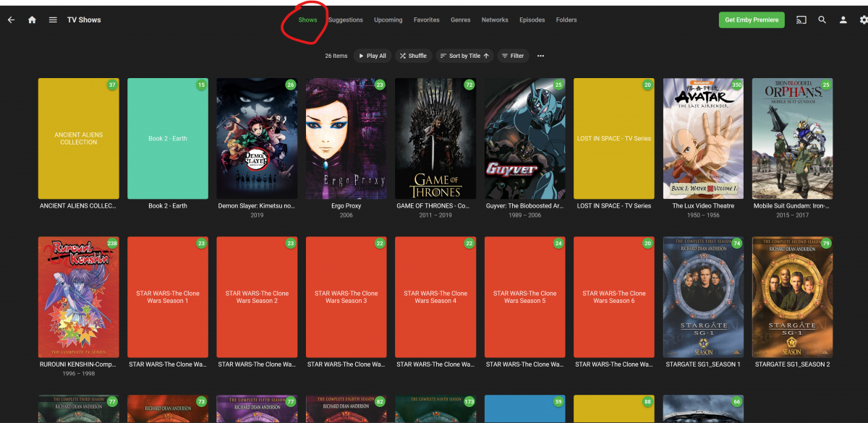Open the Filter options

(512, 56)
